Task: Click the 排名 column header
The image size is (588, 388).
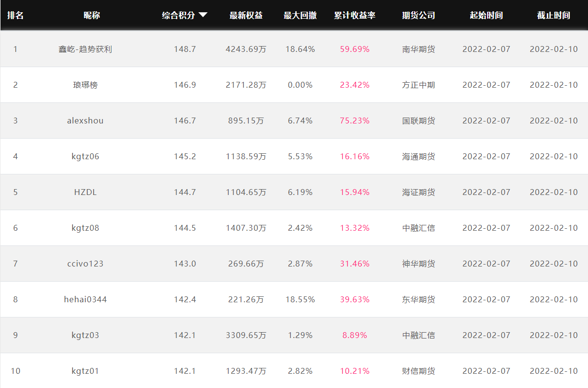Action: point(15,15)
